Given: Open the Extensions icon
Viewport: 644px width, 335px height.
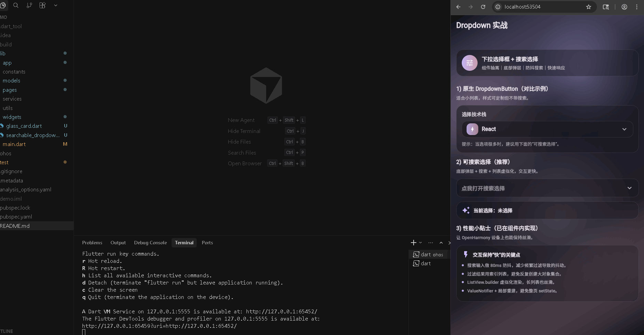Looking at the screenshot, I should pos(42,5).
